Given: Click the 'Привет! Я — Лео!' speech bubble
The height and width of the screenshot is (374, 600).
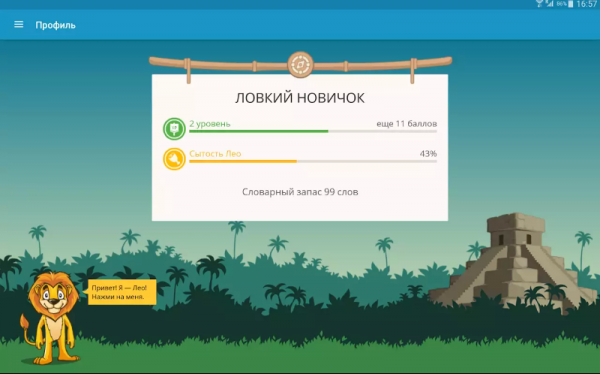Looking at the screenshot, I should coord(121,292).
